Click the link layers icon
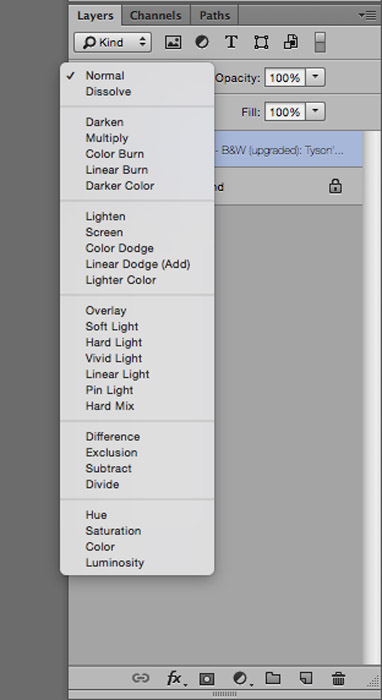 (x=140, y=678)
